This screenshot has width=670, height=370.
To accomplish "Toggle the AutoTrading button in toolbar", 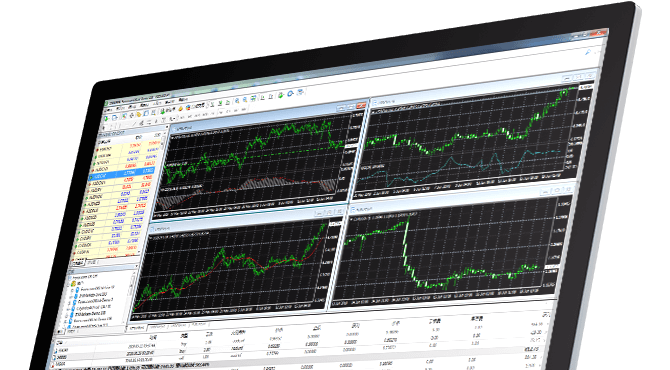I will tap(194, 106).
